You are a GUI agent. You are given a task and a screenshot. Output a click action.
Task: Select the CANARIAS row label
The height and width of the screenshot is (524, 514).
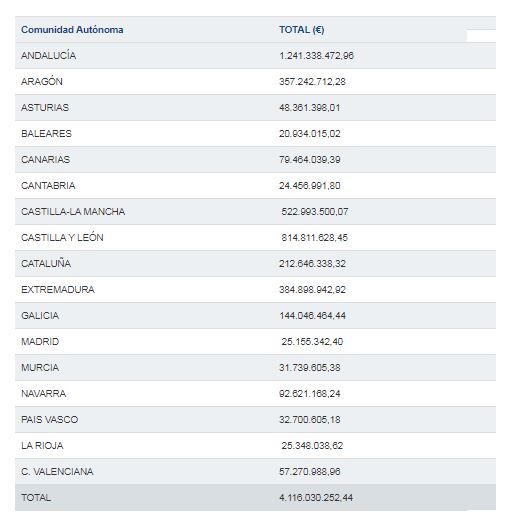(x=45, y=159)
